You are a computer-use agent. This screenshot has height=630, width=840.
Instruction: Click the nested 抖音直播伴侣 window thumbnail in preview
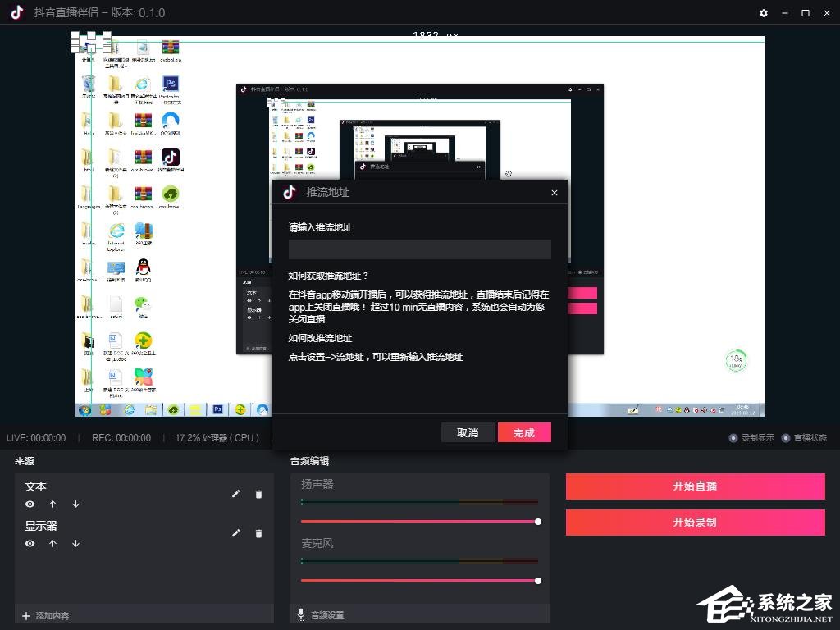(x=420, y=218)
